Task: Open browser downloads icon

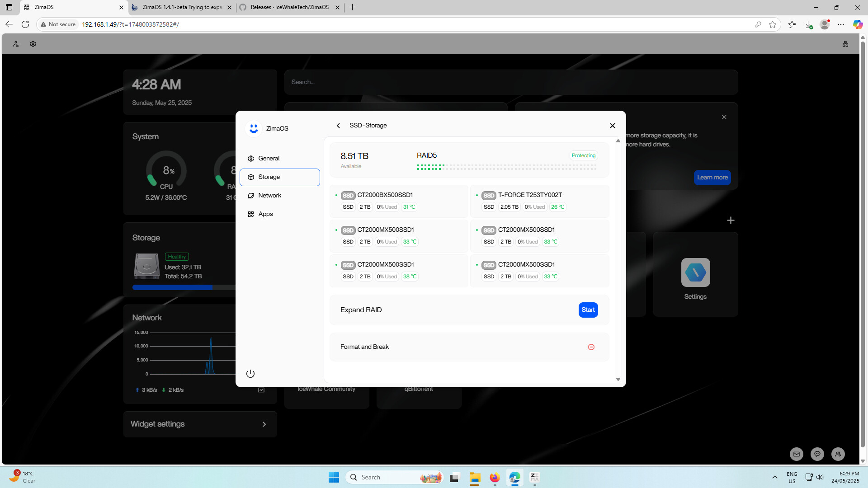Action: [x=809, y=24]
